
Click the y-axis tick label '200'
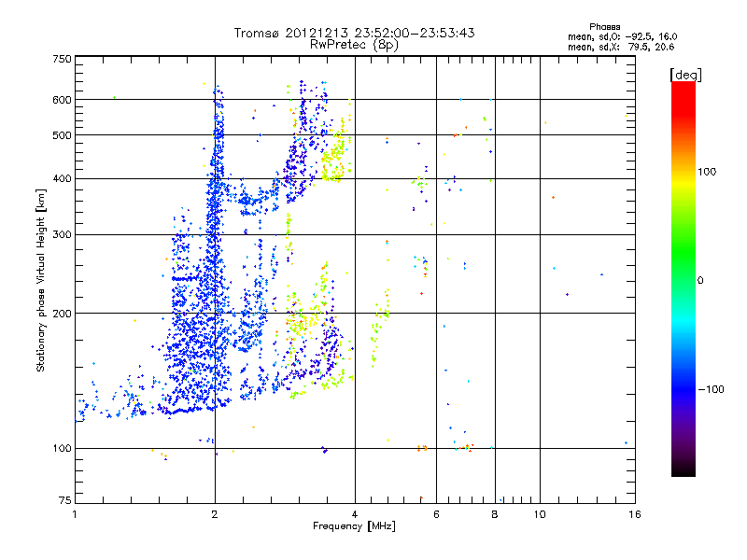click(63, 314)
